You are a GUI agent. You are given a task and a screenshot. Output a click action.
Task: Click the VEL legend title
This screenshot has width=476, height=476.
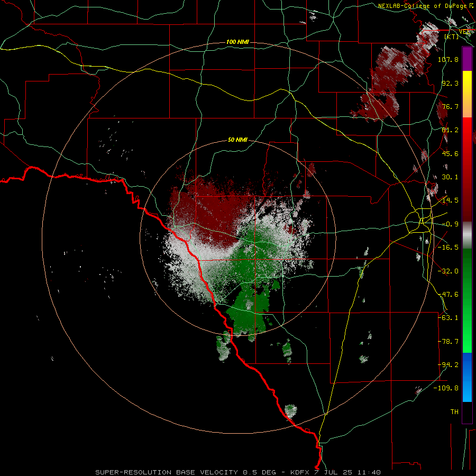(464, 31)
